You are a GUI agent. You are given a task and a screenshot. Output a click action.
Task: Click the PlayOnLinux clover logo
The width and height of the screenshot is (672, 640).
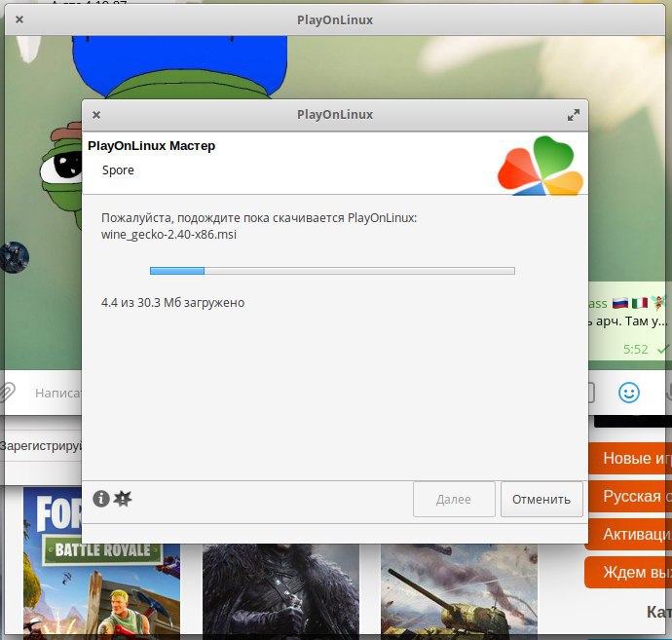(541, 166)
